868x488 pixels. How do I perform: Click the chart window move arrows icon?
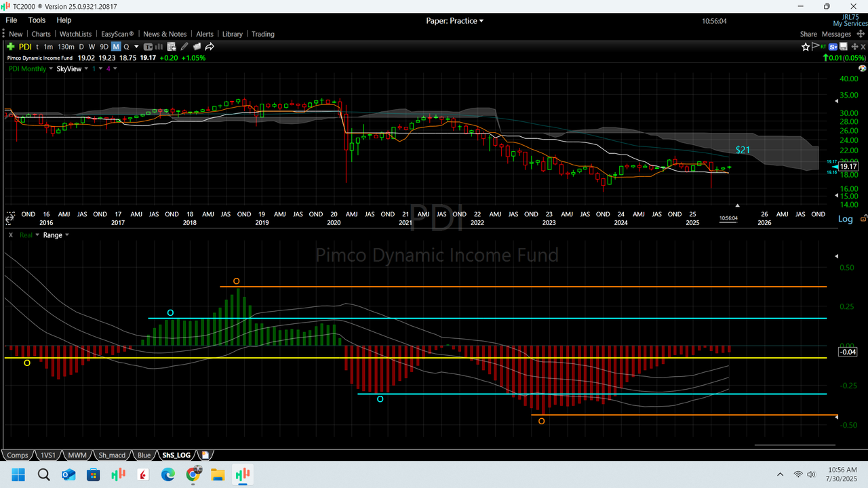coord(854,47)
